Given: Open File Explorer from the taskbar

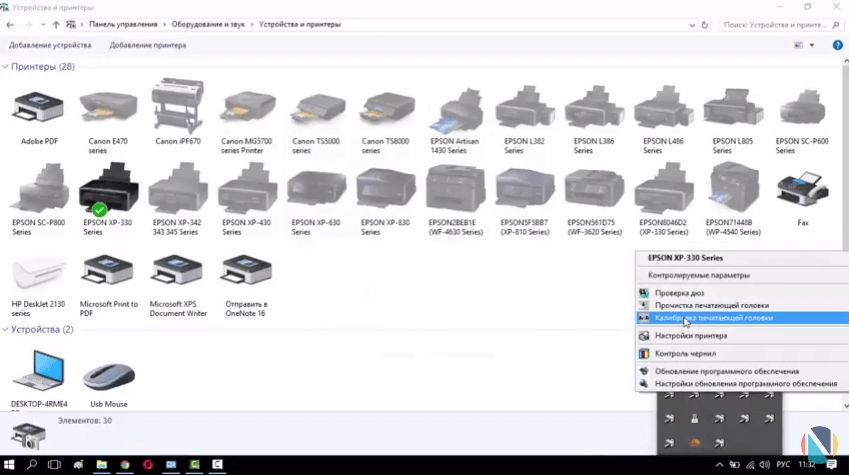Looking at the screenshot, I should tap(101, 465).
